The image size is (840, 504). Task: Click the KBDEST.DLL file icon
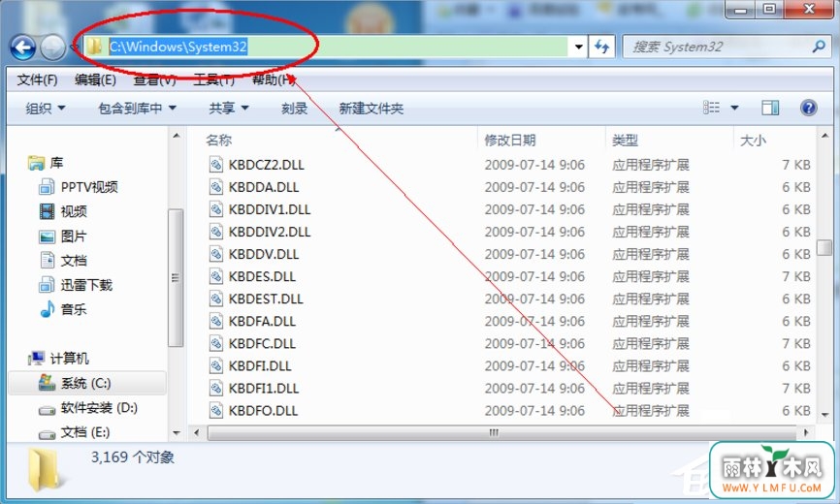[x=216, y=299]
